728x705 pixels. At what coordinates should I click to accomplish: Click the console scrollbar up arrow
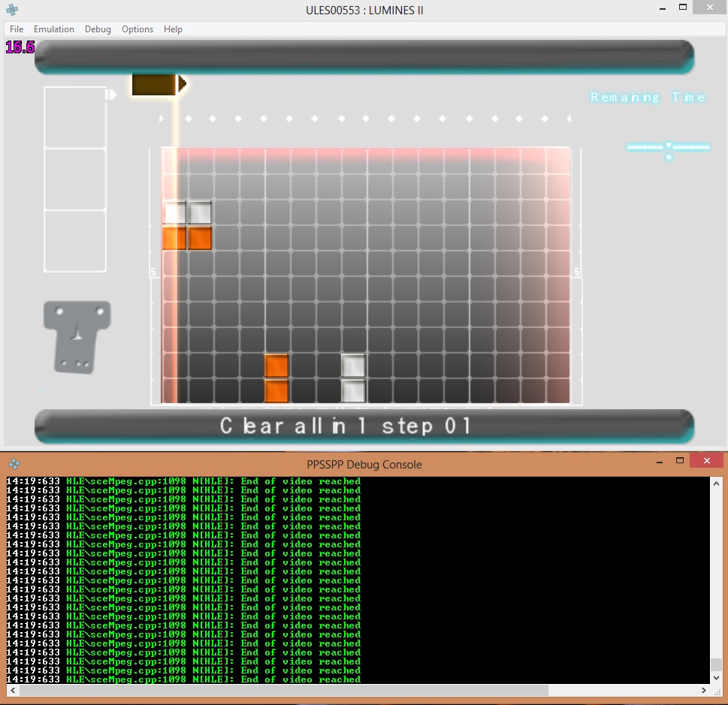pos(717,484)
